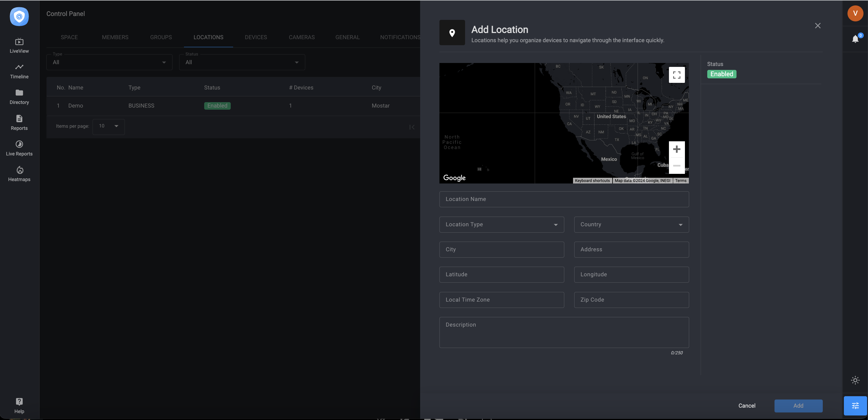This screenshot has width=868, height=420.
Task: Switch to the GENERAL tab
Action: 347,37
